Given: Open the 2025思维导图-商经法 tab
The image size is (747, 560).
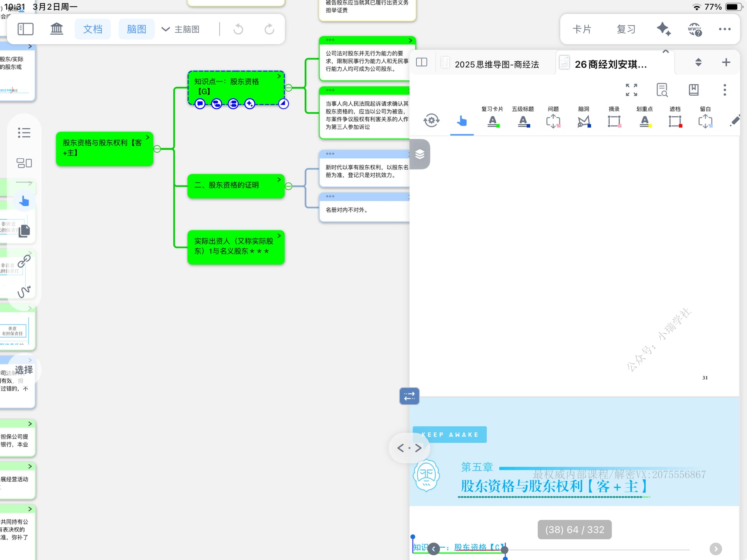Looking at the screenshot, I should (496, 64).
